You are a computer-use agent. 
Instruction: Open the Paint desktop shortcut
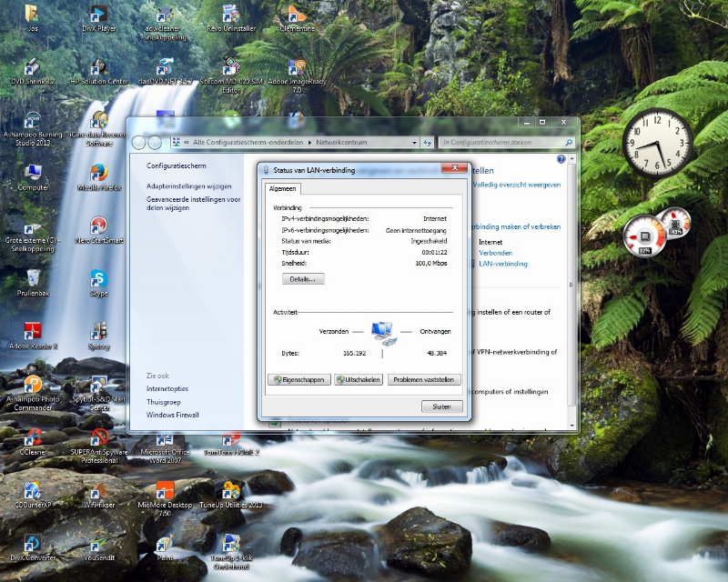tap(165, 544)
